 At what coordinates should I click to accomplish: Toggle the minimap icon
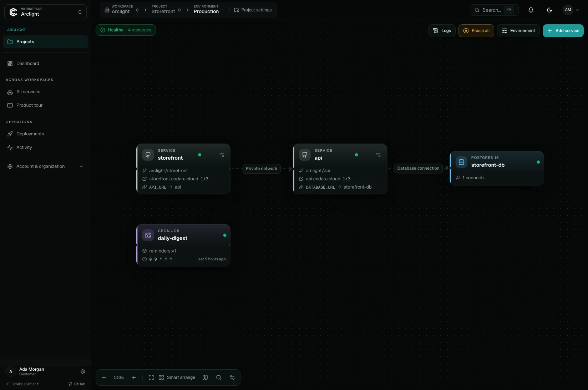(205, 377)
